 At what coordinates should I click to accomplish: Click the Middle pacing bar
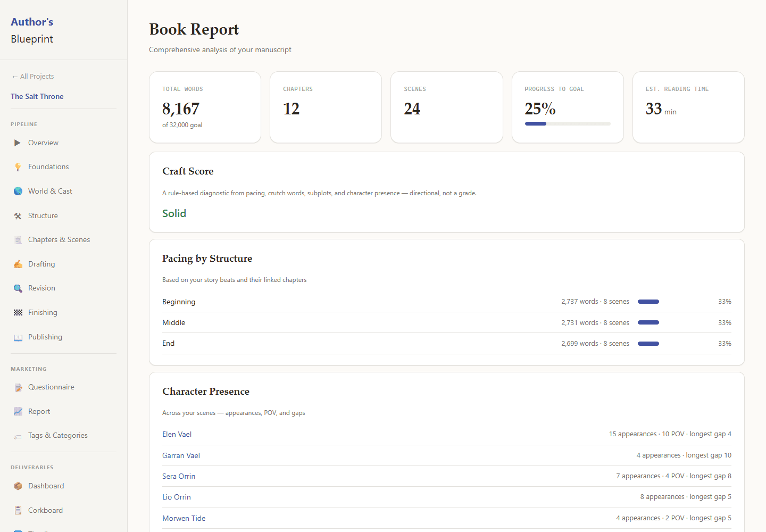tap(648, 322)
